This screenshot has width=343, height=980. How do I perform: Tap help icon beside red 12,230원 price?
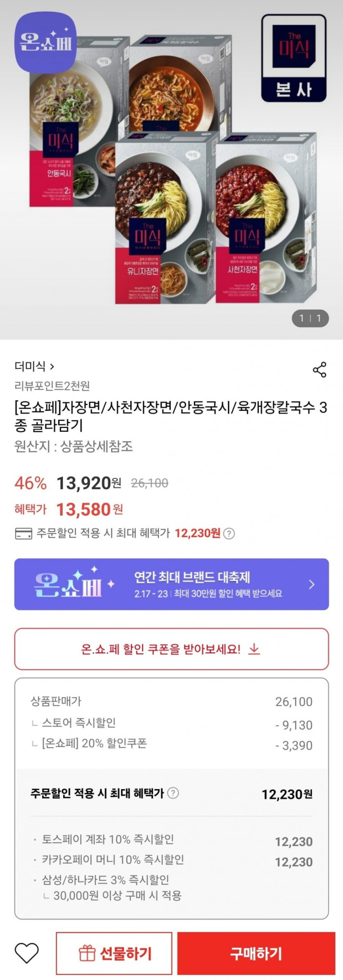coord(230,534)
